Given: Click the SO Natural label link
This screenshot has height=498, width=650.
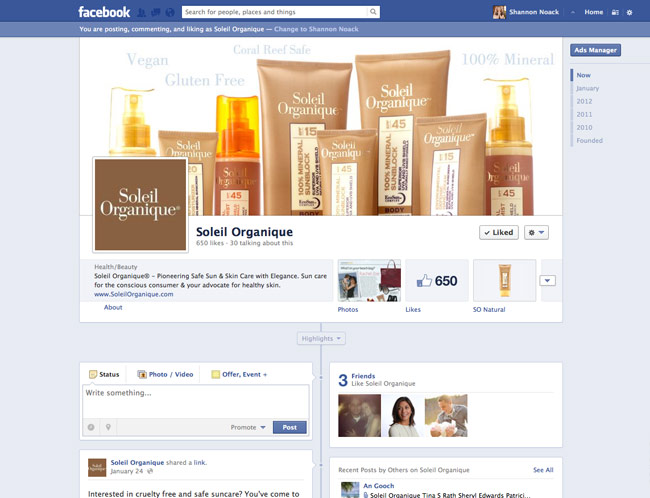Looking at the screenshot, I should click(489, 309).
